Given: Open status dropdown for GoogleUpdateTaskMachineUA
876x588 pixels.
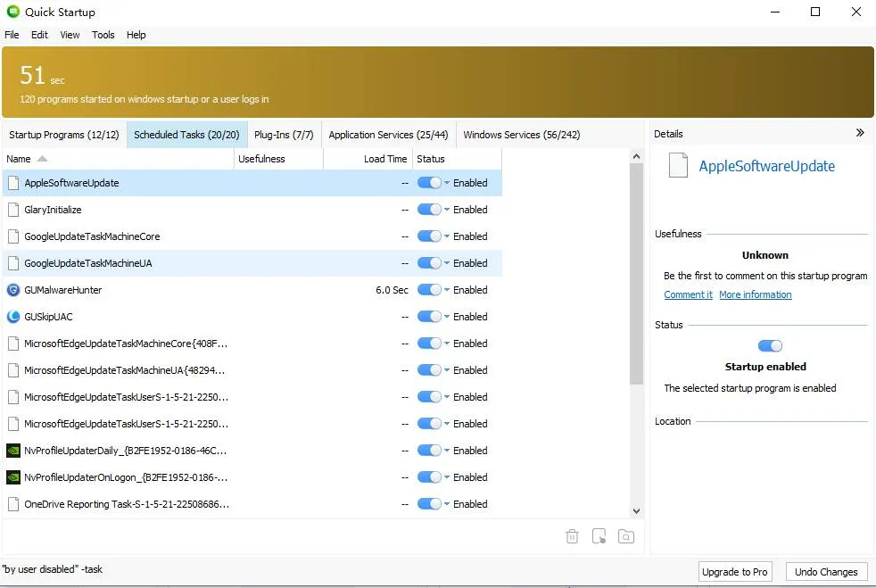Looking at the screenshot, I should [x=447, y=263].
